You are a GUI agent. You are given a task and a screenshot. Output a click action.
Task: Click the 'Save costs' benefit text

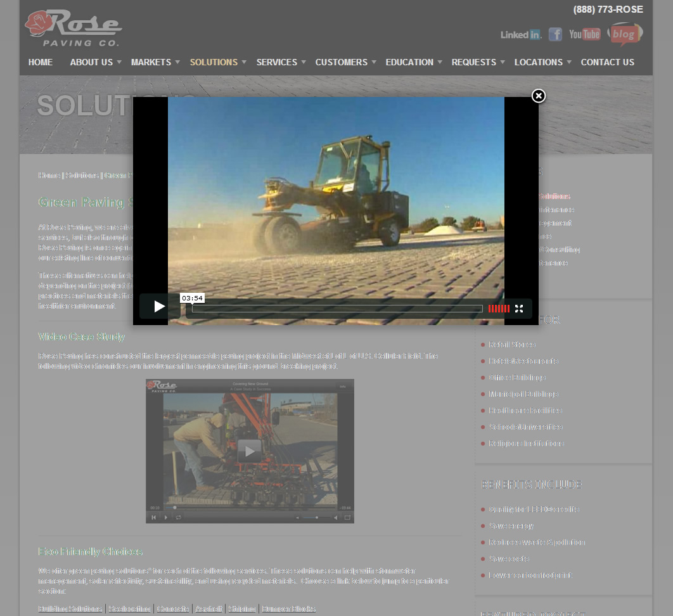509,558
